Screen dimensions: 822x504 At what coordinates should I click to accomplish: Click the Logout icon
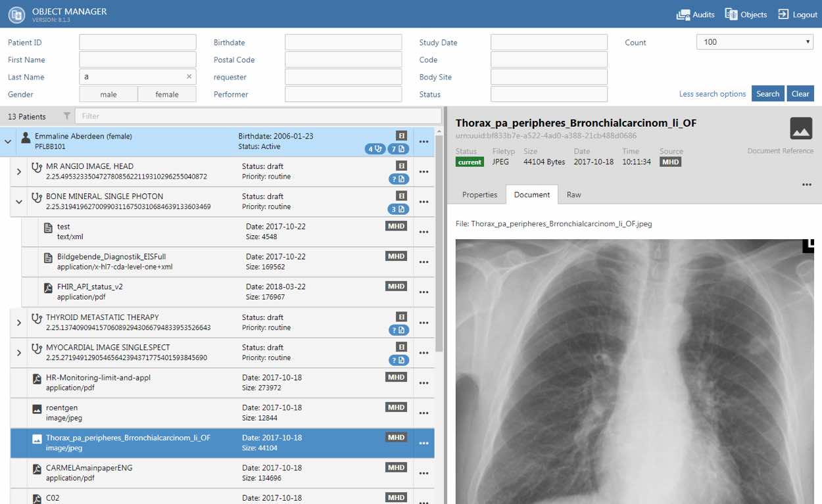783,14
